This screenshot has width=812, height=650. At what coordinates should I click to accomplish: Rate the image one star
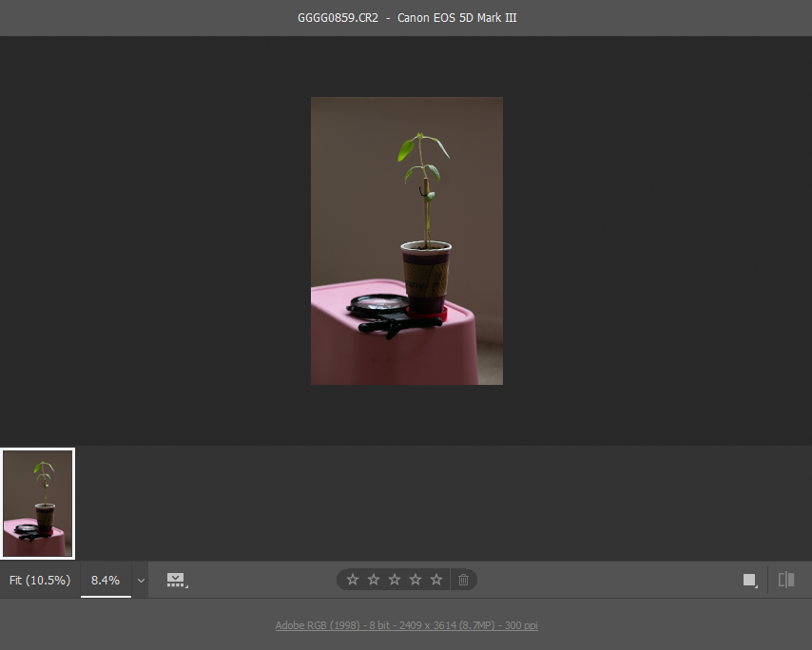pos(353,579)
